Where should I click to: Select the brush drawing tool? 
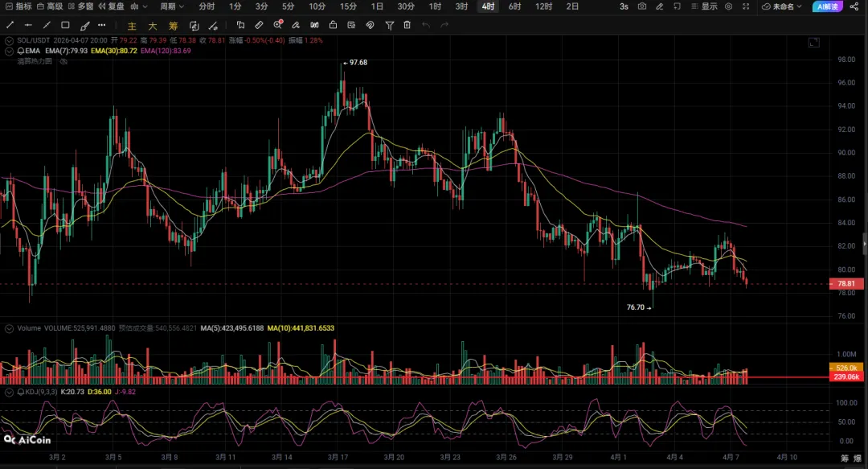[84, 26]
